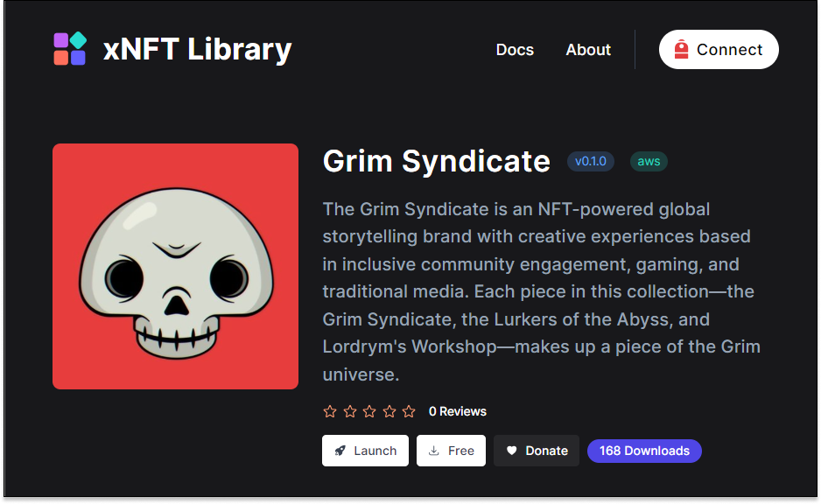Click the Grim Syndicate title heading
The height and width of the screenshot is (504, 821).
(x=436, y=161)
